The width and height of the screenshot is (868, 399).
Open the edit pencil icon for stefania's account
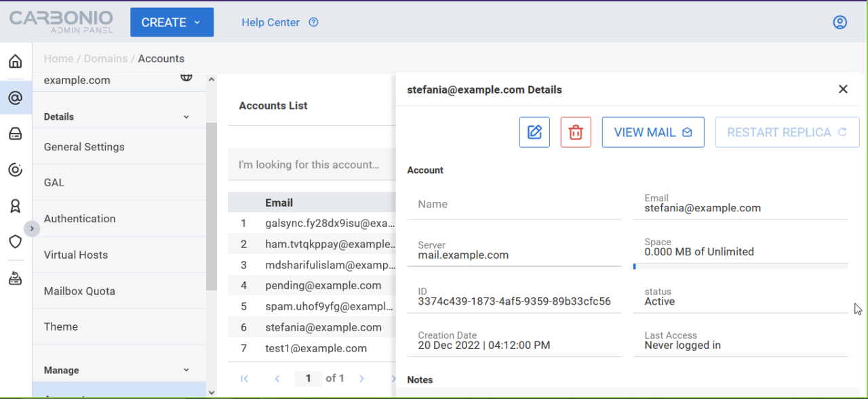(x=534, y=131)
